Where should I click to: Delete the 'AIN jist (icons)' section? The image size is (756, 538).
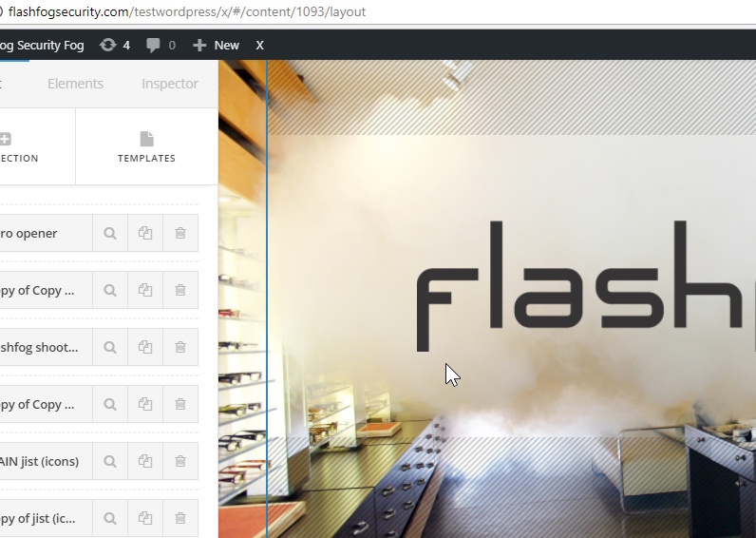point(180,461)
